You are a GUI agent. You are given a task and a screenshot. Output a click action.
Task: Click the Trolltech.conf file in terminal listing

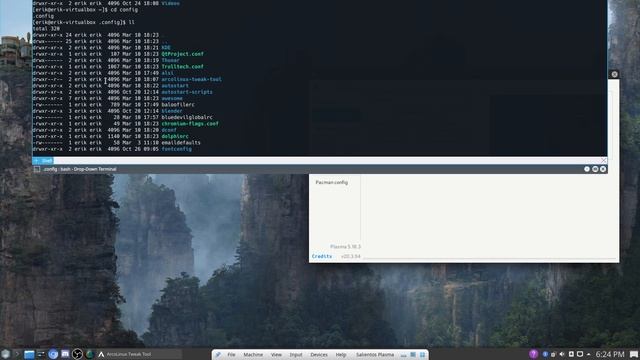pyautogui.click(x=182, y=67)
